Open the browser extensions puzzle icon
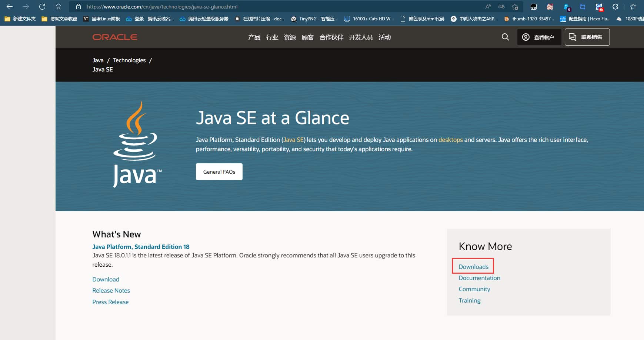Screen dimensions: 644x340 click(x=615, y=7)
